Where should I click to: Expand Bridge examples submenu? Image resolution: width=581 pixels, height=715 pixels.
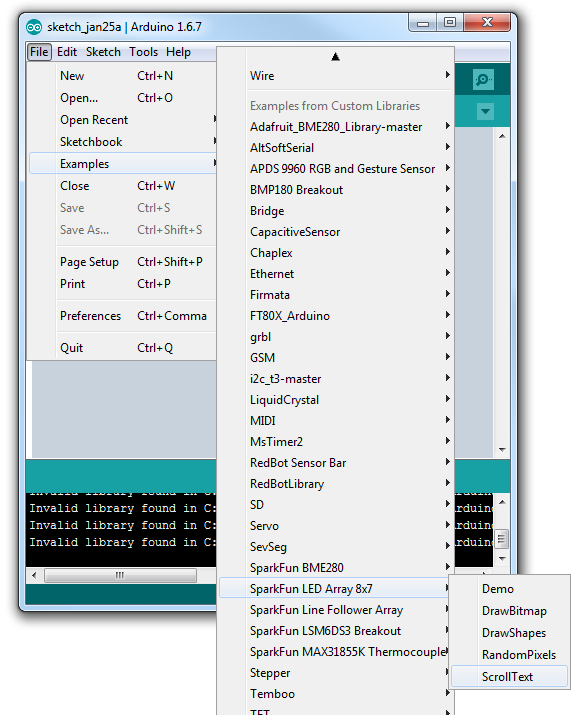336,210
